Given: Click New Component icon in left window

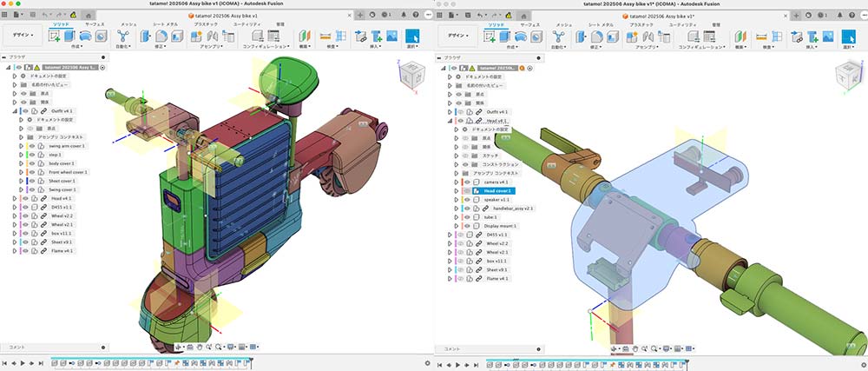Looking at the screenshot, I should (196, 36).
